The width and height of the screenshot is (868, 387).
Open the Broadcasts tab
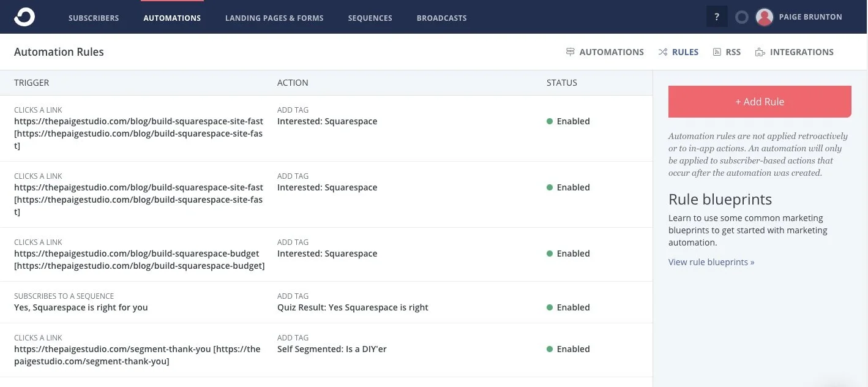pos(441,18)
